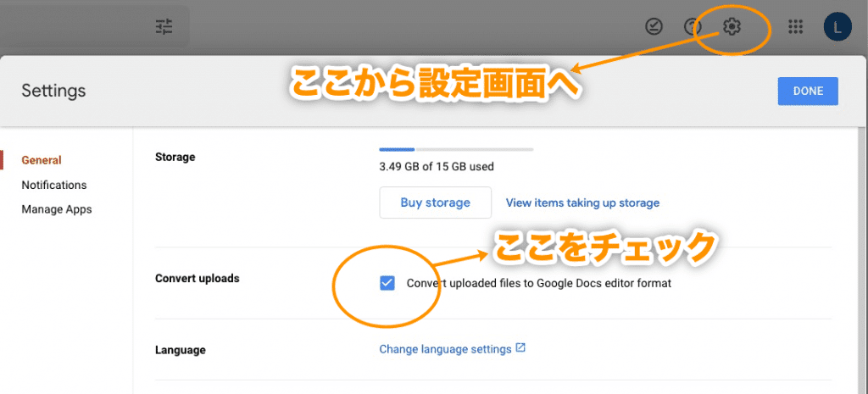Open search options filter icon
Image resolution: width=868 pixels, height=394 pixels.
(x=164, y=27)
